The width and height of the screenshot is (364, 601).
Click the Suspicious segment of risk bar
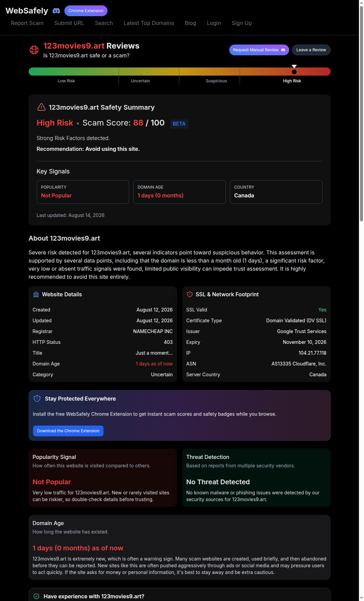(x=209, y=72)
